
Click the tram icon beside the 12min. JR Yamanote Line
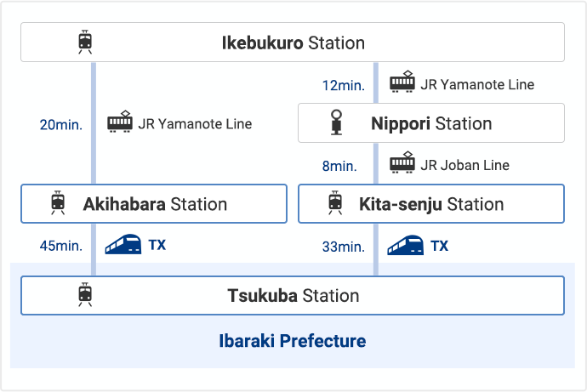402,82
